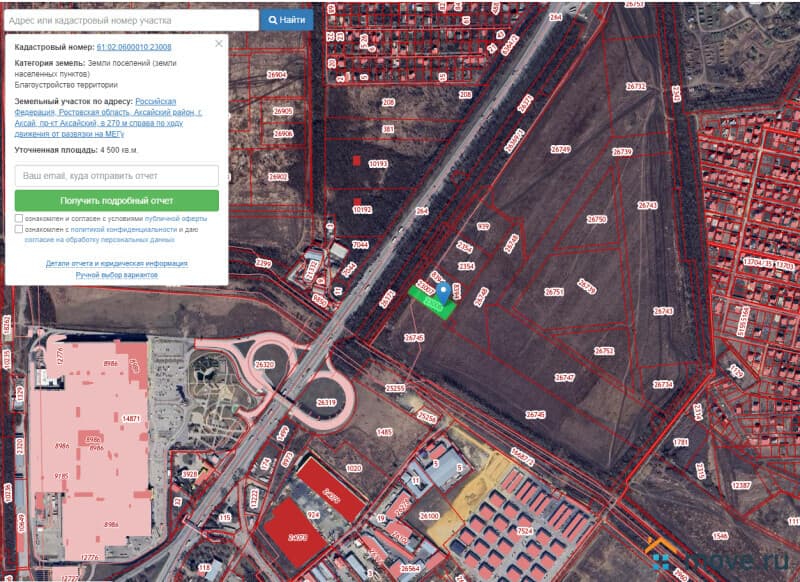Tick the privacy policy consent checkbox
Viewport: 800px width, 582px height.
[19, 229]
